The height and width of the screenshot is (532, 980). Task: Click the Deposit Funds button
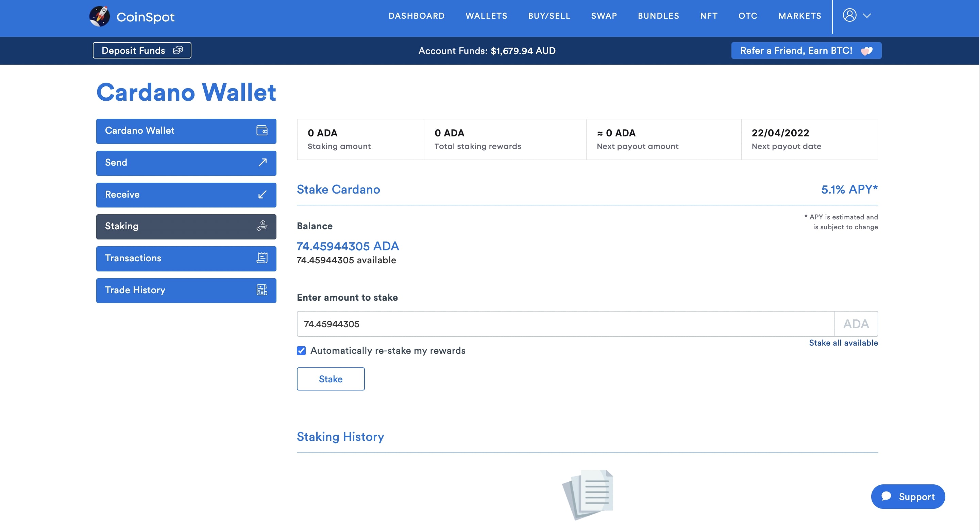click(142, 50)
